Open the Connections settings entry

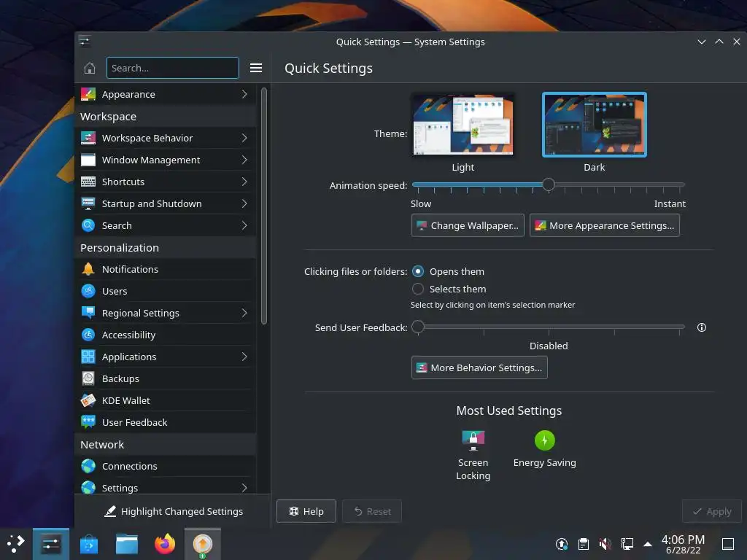pos(166,466)
